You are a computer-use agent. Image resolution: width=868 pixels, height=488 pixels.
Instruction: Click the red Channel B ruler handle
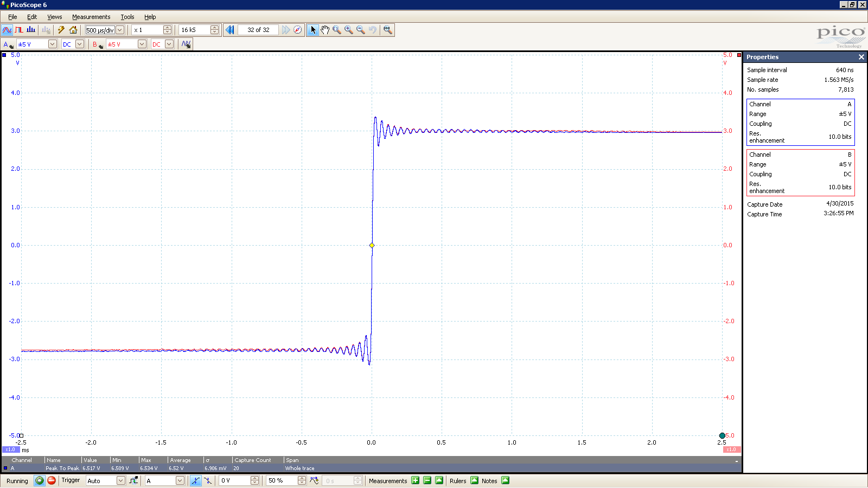click(739, 55)
